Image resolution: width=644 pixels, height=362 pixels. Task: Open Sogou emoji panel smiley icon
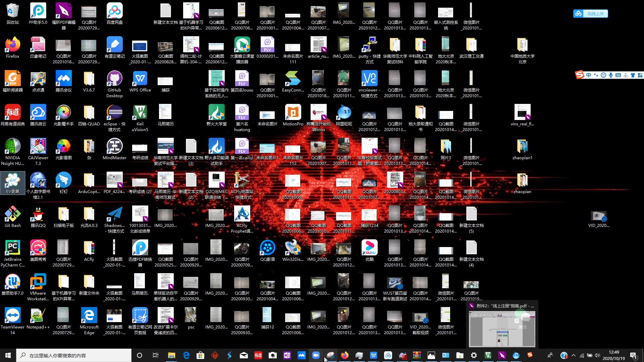click(603, 75)
